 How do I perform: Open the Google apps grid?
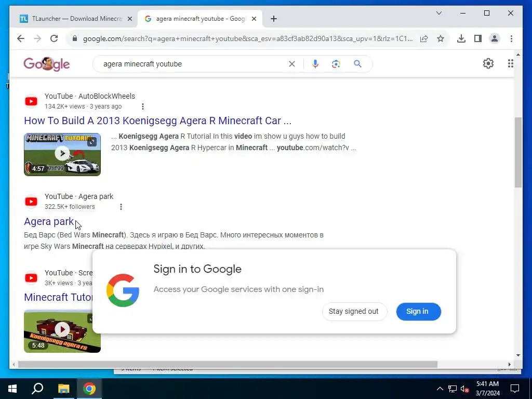click(x=510, y=63)
